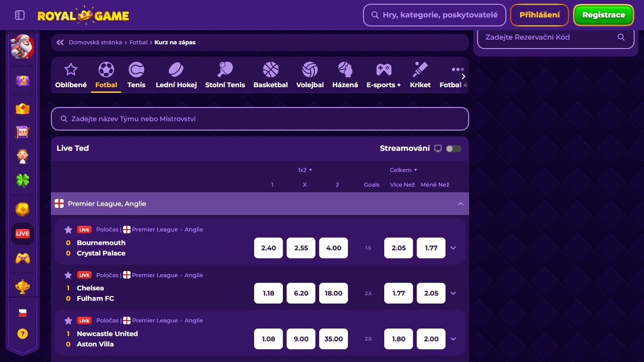
Task: Open help question mark icon
Action: [23, 334]
